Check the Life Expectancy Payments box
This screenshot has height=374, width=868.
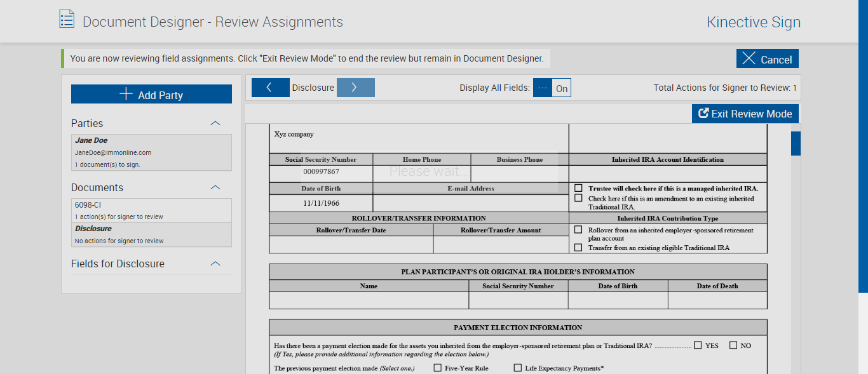[x=517, y=368]
